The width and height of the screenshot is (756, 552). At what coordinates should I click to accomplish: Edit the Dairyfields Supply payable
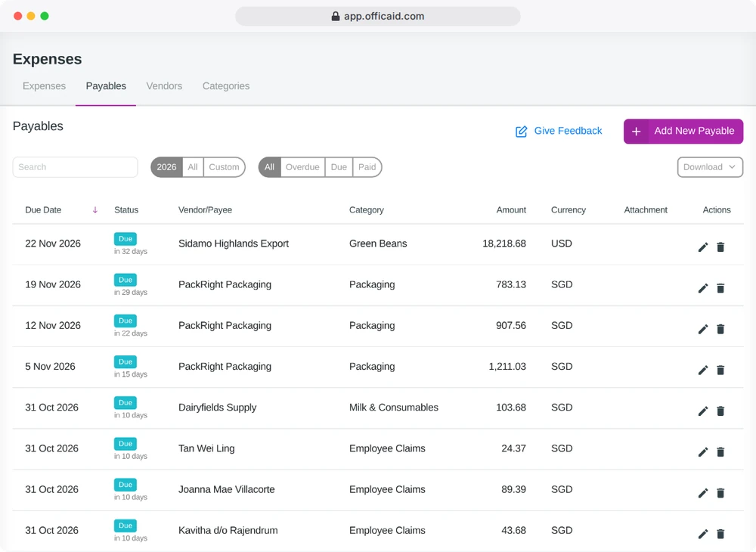point(703,411)
